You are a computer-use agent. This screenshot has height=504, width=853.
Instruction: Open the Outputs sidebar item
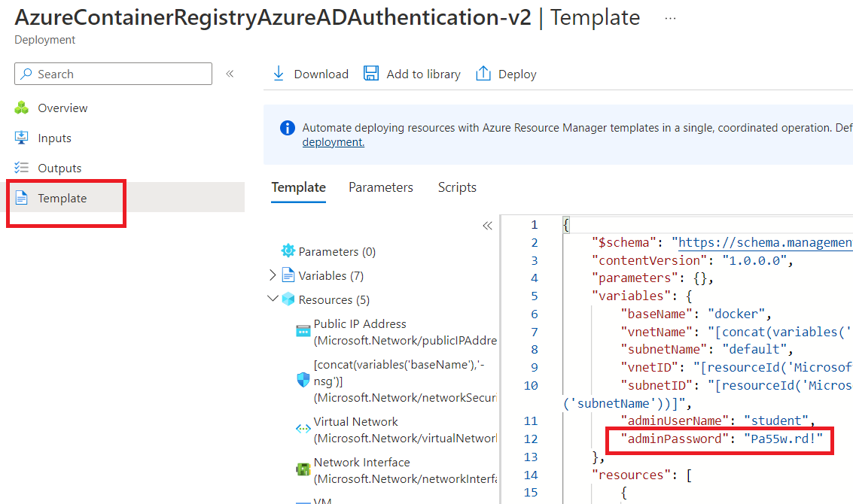click(x=59, y=169)
